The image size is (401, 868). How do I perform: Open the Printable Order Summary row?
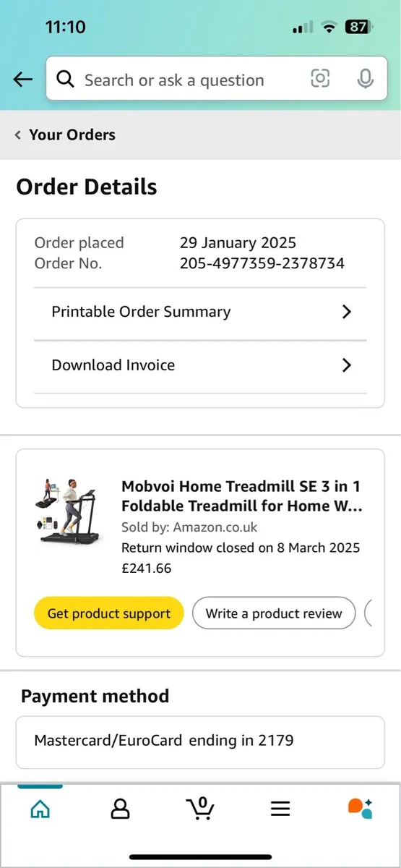coord(200,312)
